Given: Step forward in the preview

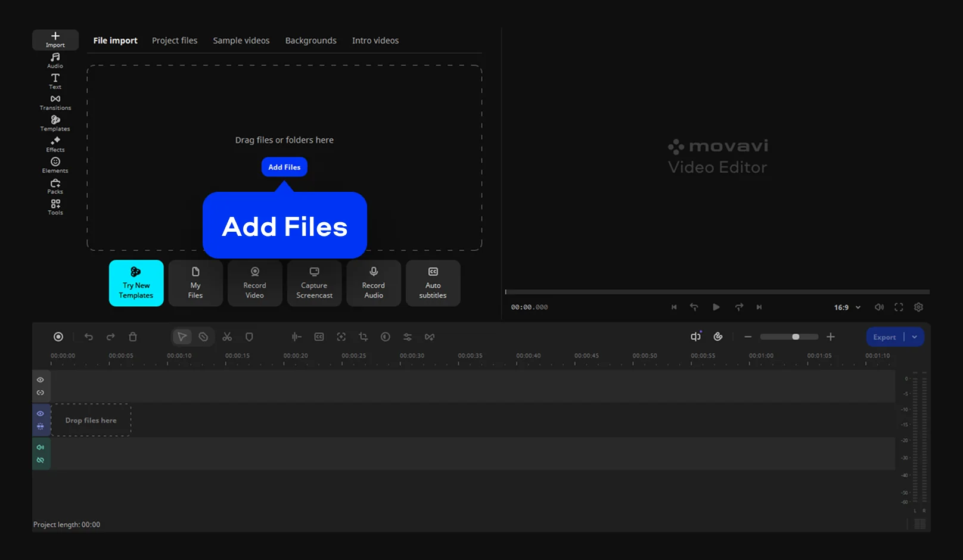Looking at the screenshot, I should pyautogui.click(x=739, y=307).
